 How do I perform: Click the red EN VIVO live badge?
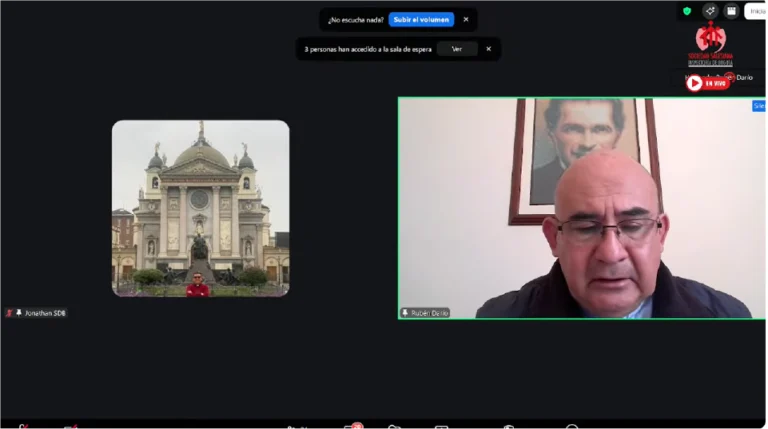pyautogui.click(x=707, y=83)
